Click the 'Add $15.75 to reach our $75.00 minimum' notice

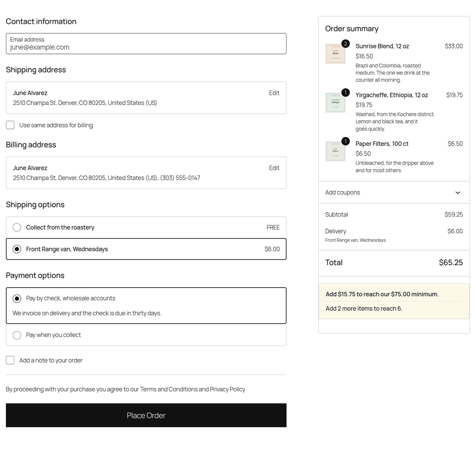(x=382, y=294)
